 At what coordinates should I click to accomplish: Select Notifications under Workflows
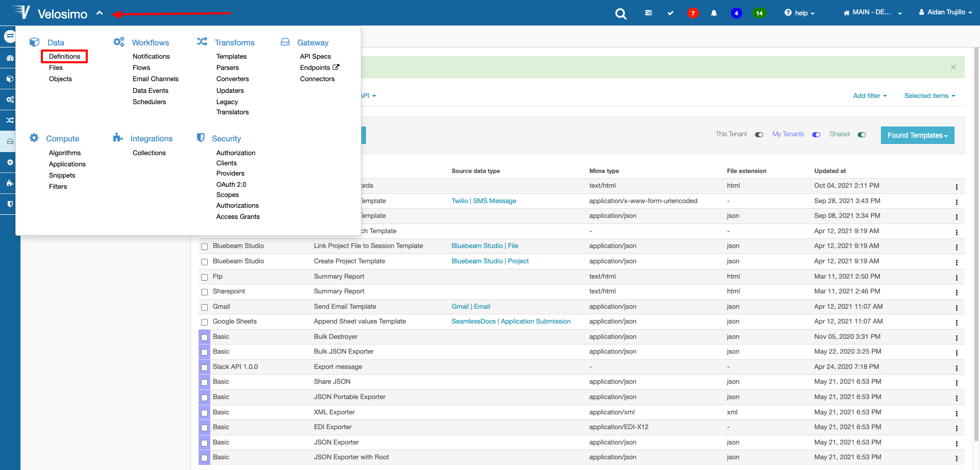pyautogui.click(x=151, y=56)
